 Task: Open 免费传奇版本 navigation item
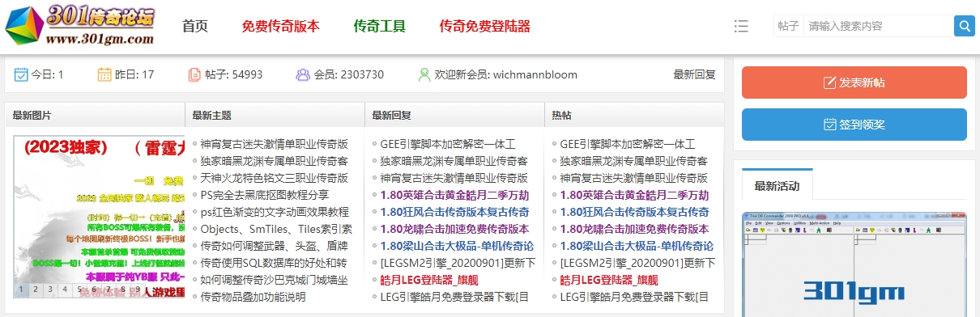click(x=281, y=26)
